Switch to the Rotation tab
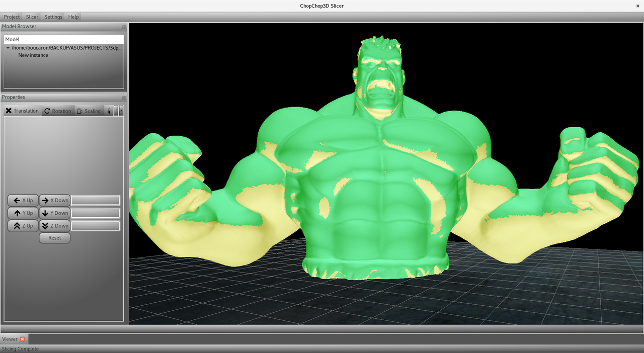This screenshot has width=644, height=353. (57, 111)
